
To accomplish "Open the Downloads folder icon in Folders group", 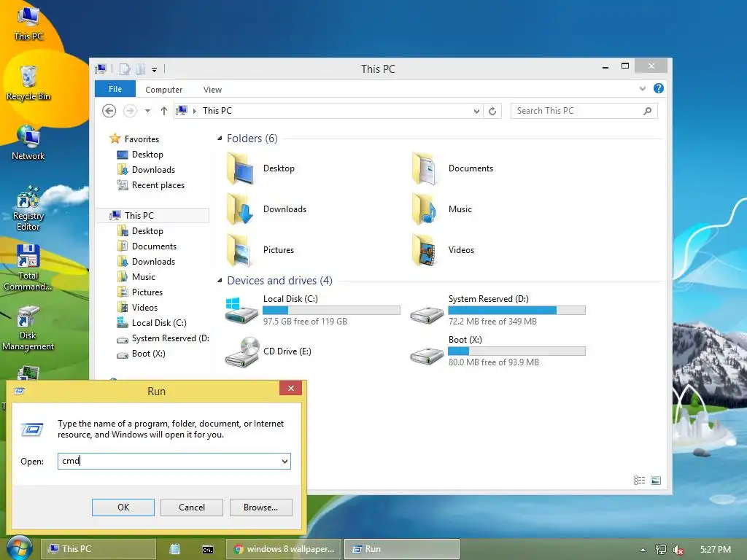I will [x=241, y=209].
